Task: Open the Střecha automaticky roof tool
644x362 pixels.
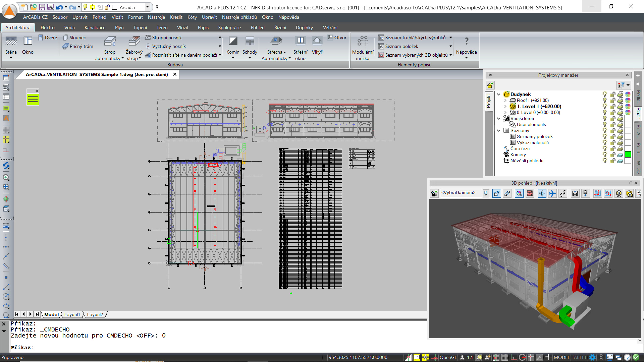Action: (276, 48)
